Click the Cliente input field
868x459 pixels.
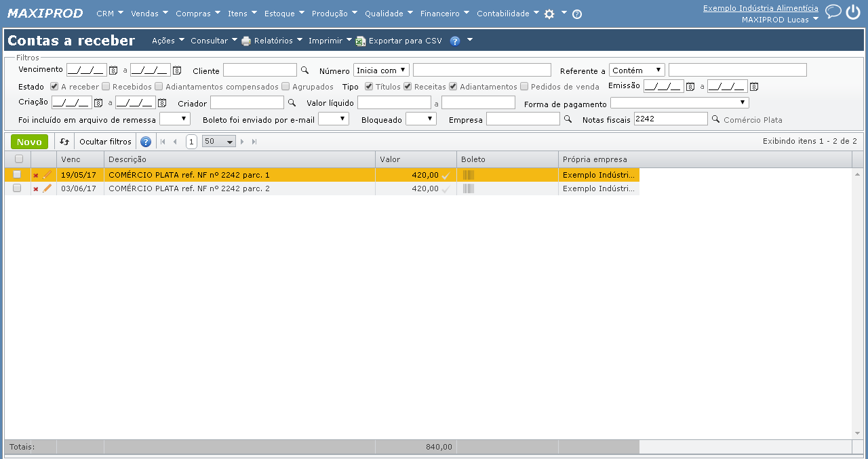coord(260,70)
